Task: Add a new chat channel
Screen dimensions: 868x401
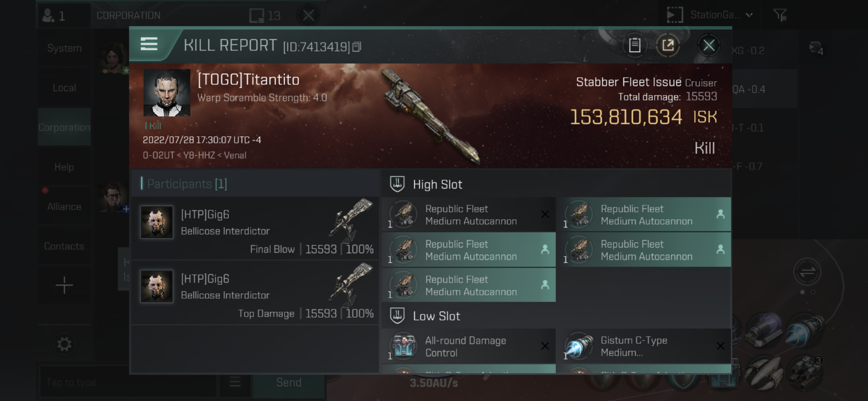Action: (x=64, y=285)
